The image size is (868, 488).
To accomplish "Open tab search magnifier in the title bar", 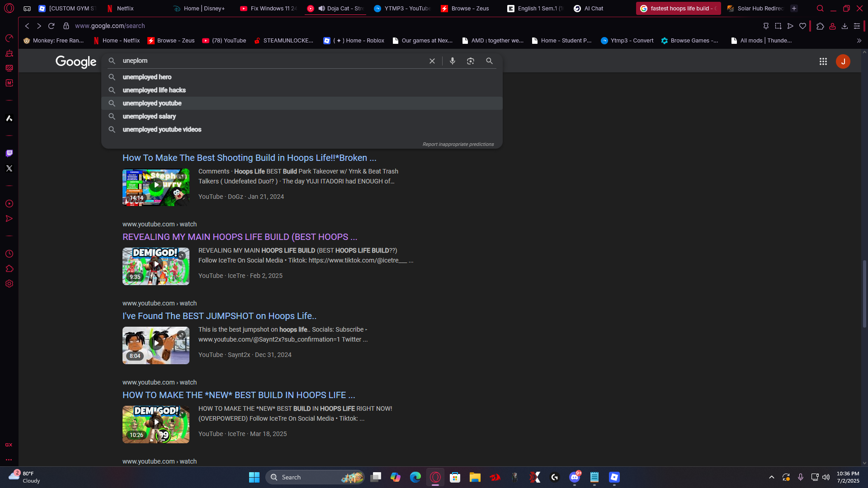I will 820,9.
